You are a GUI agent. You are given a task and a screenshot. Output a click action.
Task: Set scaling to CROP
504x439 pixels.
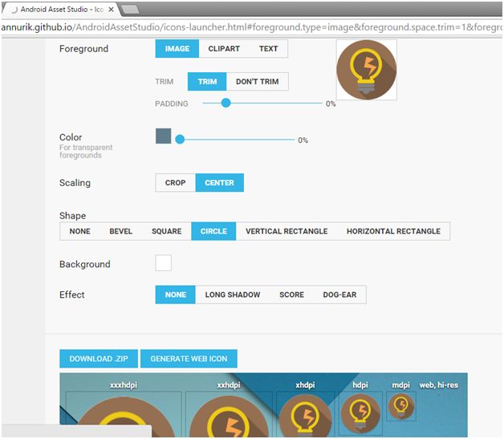[x=176, y=182]
